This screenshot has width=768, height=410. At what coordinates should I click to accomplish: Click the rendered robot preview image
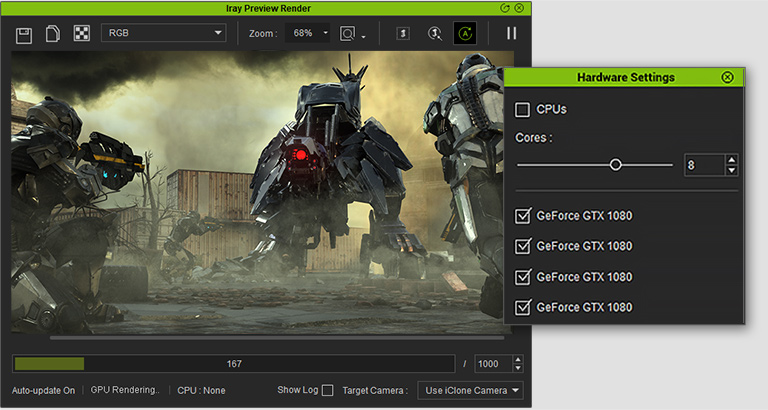pos(260,193)
